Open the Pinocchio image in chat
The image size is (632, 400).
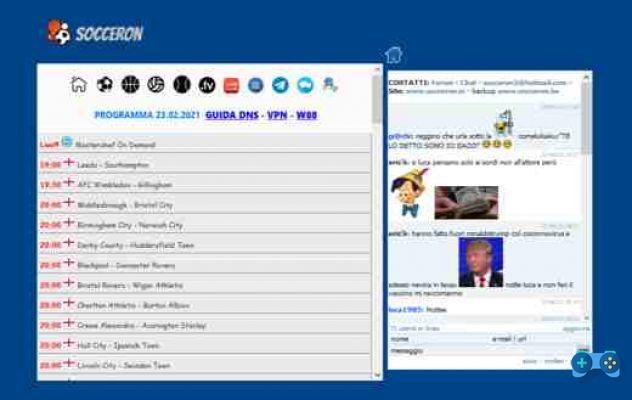click(x=410, y=193)
